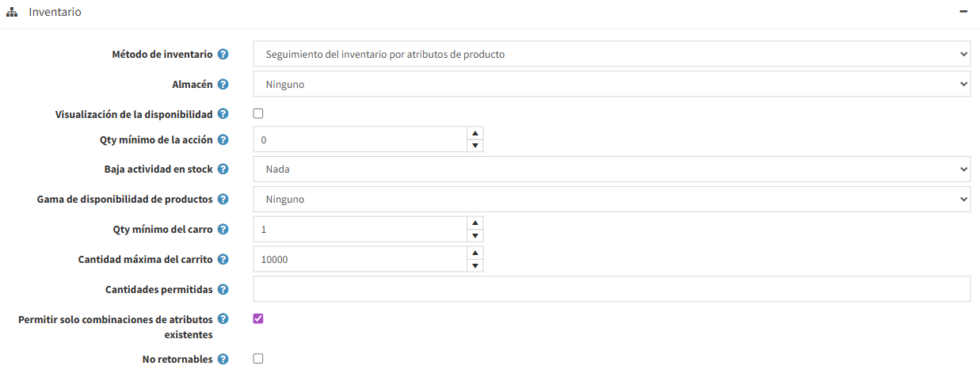Image resolution: width=980 pixels, height=377 pixels.
Task: Uncheck Permitir solo combinaciones de atributos existentes
Action: coord(258,318)
